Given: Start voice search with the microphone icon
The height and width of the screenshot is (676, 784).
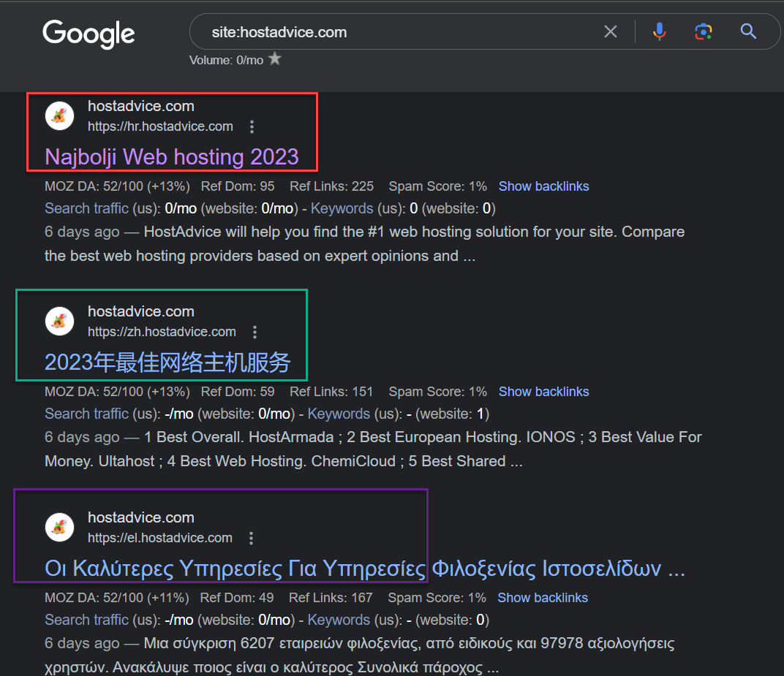Looking at the screenshot, I should coord(659,31).
